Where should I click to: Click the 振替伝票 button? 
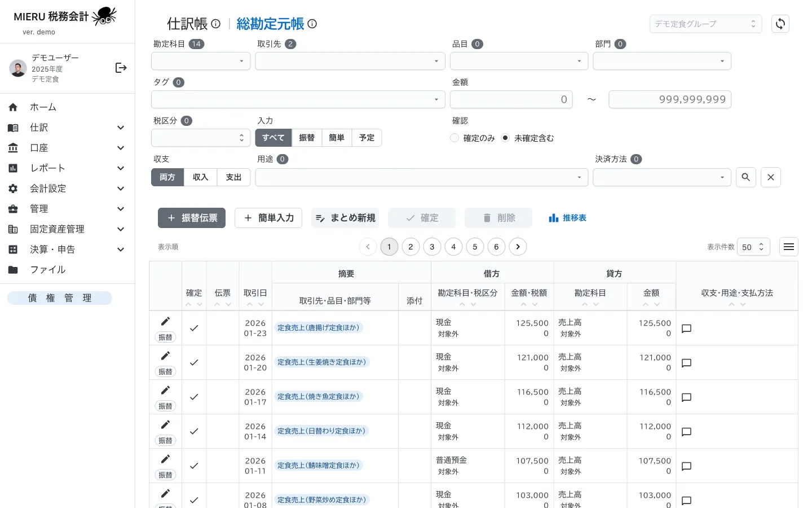pos(192,218)
